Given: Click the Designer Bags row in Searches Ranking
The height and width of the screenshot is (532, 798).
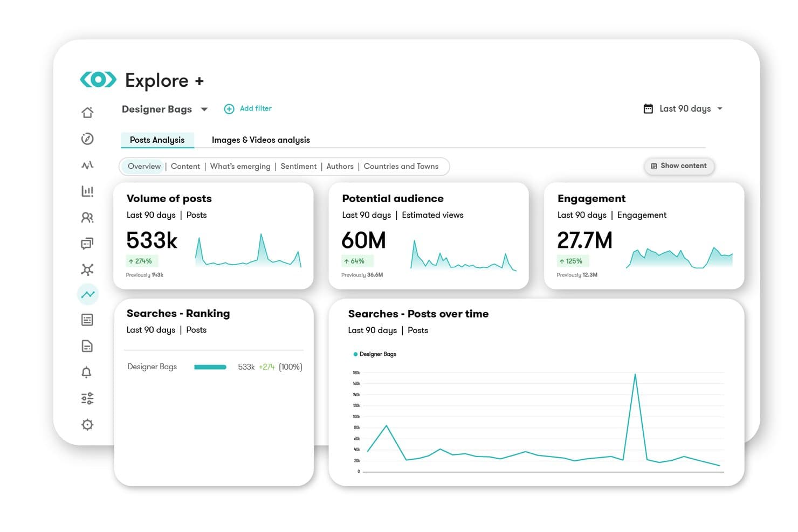Looking at the screenshot, I should point(215,367).
